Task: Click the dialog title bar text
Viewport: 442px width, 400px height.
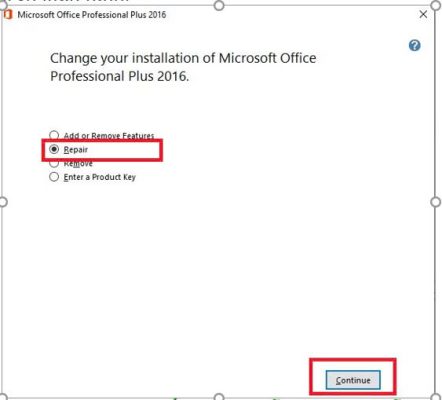Action: (92, 15)
